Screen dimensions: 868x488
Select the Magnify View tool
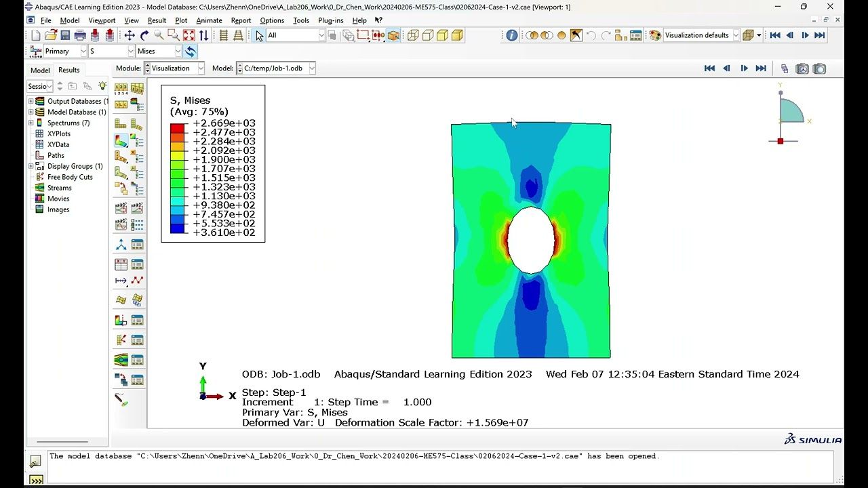click(159, 35)
